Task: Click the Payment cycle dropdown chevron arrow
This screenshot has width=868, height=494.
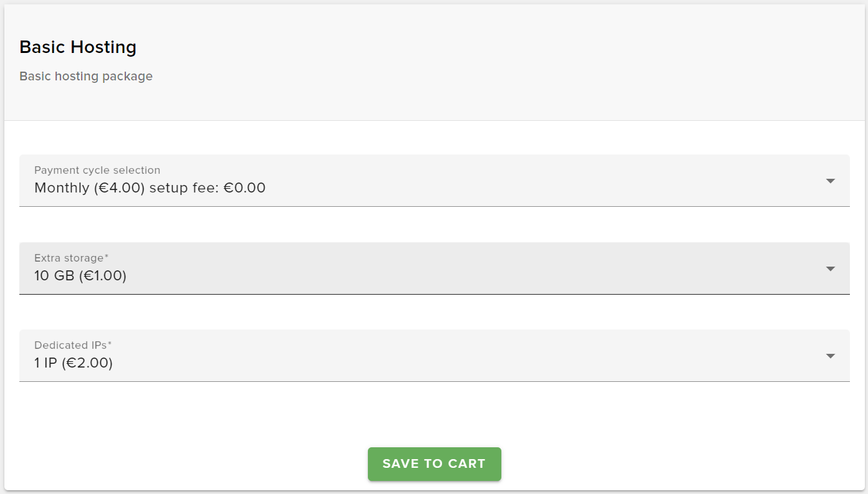Action: [x=830, y=181]
